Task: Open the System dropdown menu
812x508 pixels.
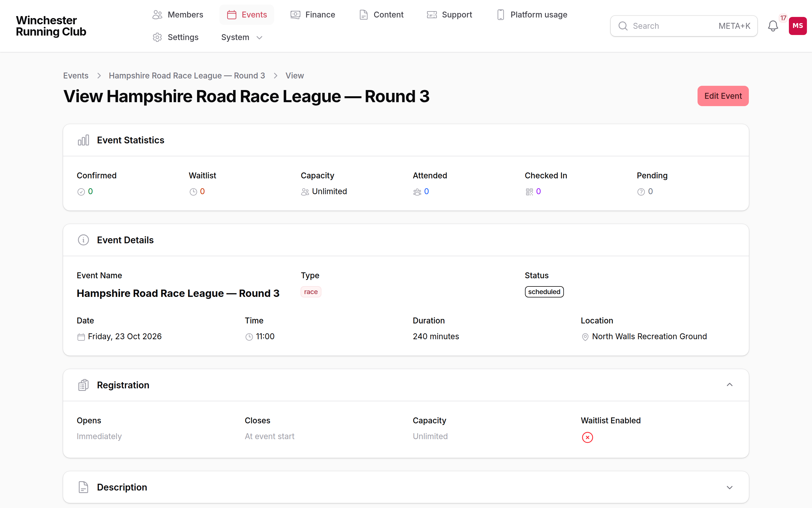Action: (241, 37)
